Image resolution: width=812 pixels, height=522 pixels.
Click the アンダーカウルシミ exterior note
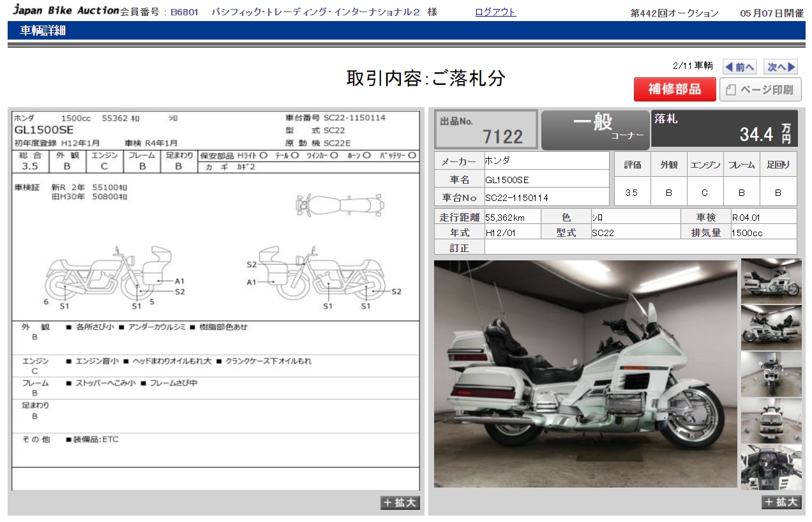(153, 327)
